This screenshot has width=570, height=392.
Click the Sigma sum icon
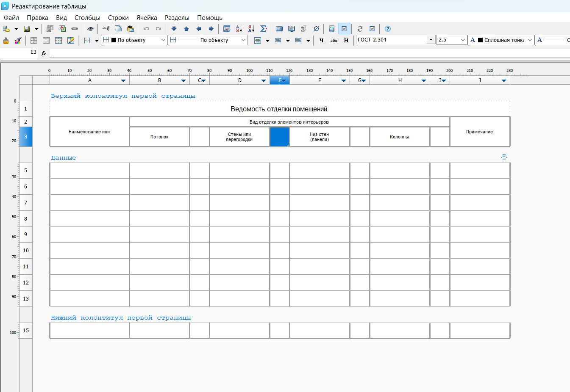263,29
